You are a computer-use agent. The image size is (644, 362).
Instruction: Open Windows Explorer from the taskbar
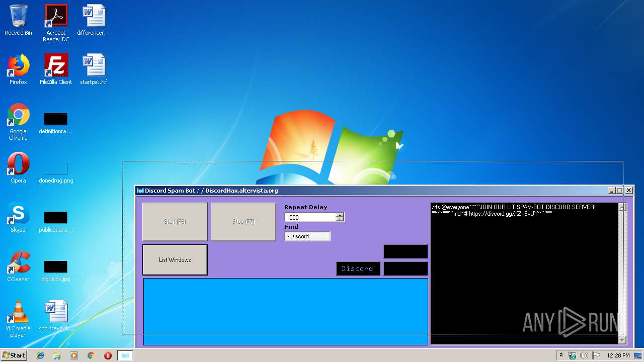point(57,355)
